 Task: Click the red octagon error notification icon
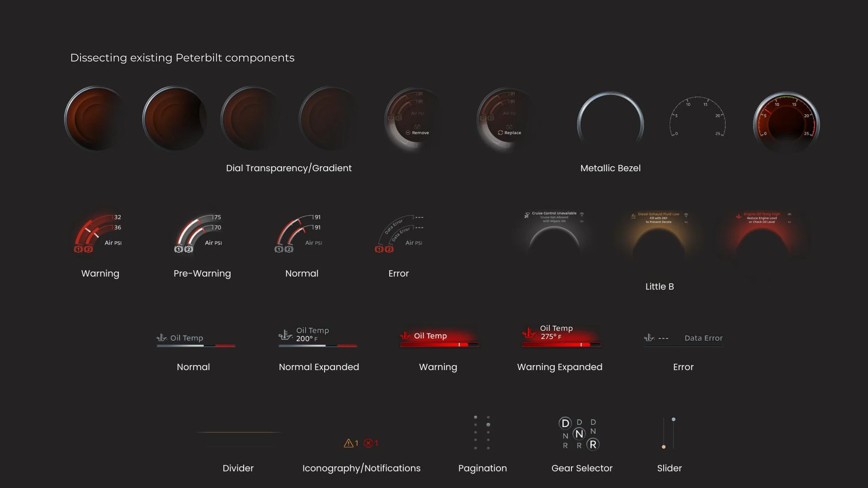pyautogui.click(x=368, y=443)
